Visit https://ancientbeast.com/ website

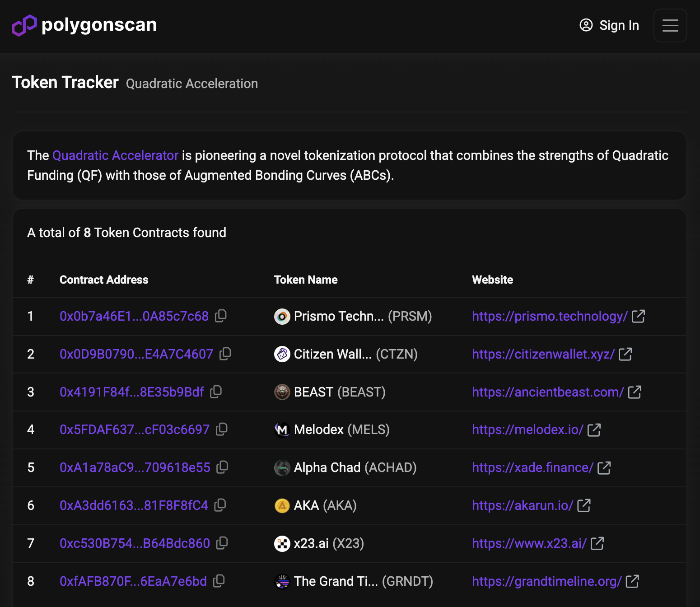click(x=548, y=392)
